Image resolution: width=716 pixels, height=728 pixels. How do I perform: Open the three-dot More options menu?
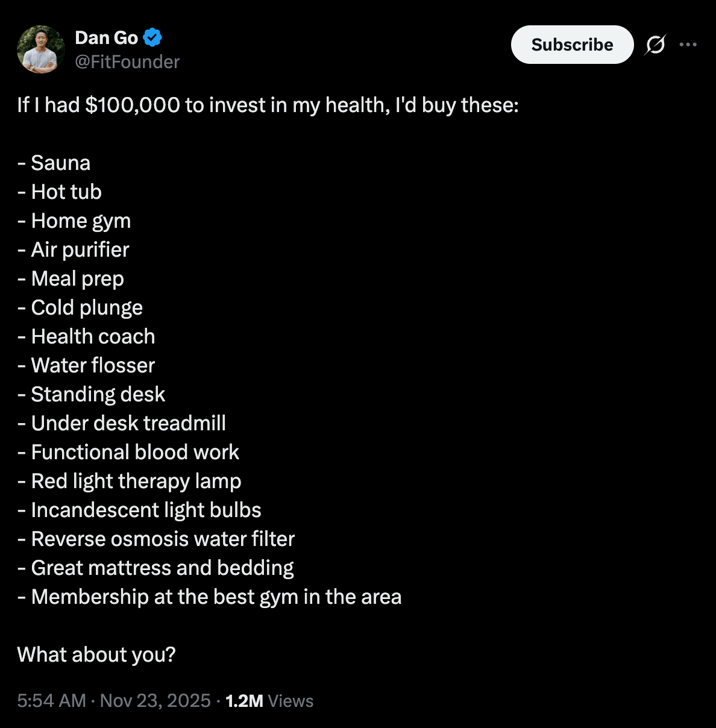[688, 45]
